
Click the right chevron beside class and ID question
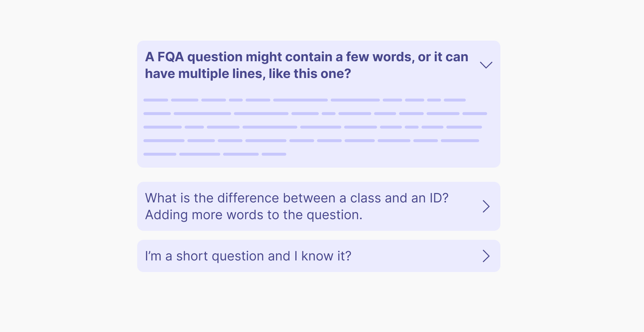tap(486, 206)
